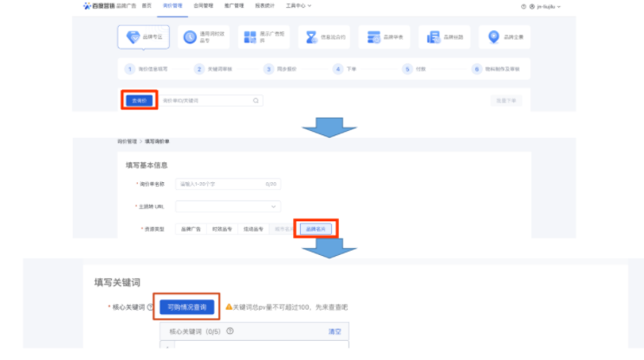Click the 询价管理 breadcrumb link

[127, 141]
